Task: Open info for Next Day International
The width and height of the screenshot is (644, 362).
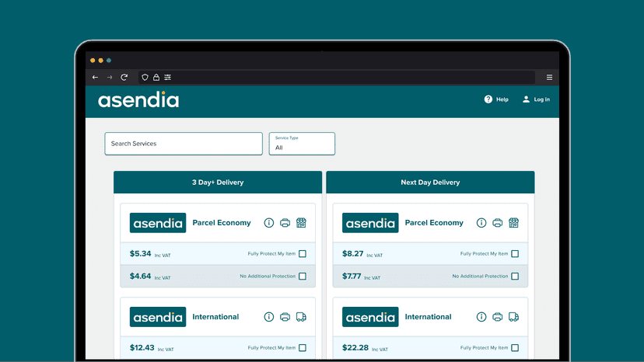Action: click(481, 317)
